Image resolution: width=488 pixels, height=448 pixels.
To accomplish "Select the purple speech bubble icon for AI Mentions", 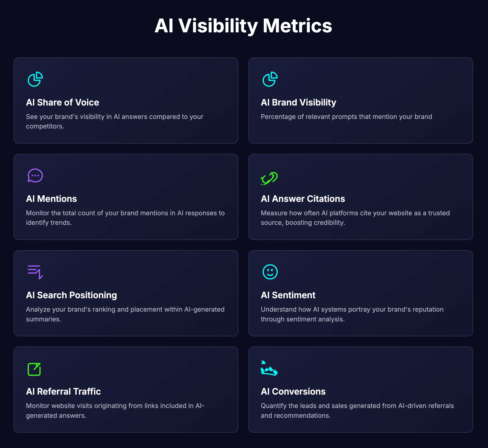I will (x=35, y=175).
